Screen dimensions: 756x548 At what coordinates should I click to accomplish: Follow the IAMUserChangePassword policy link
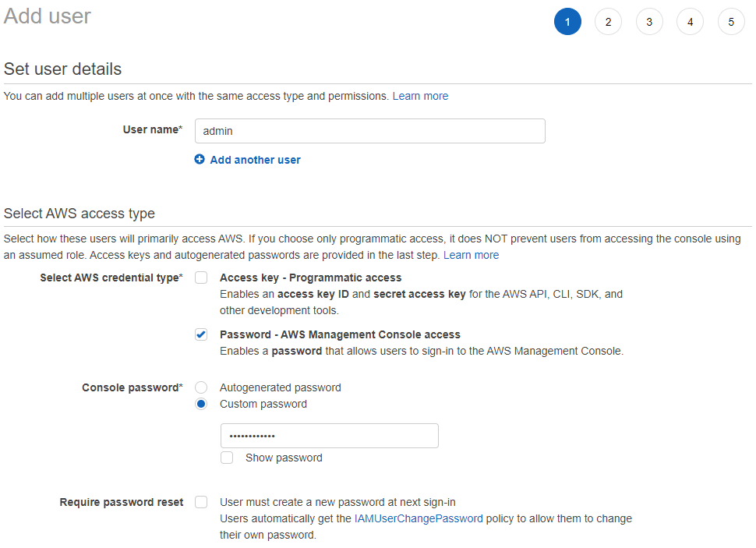pyautogui.click(x=419, y=518)
